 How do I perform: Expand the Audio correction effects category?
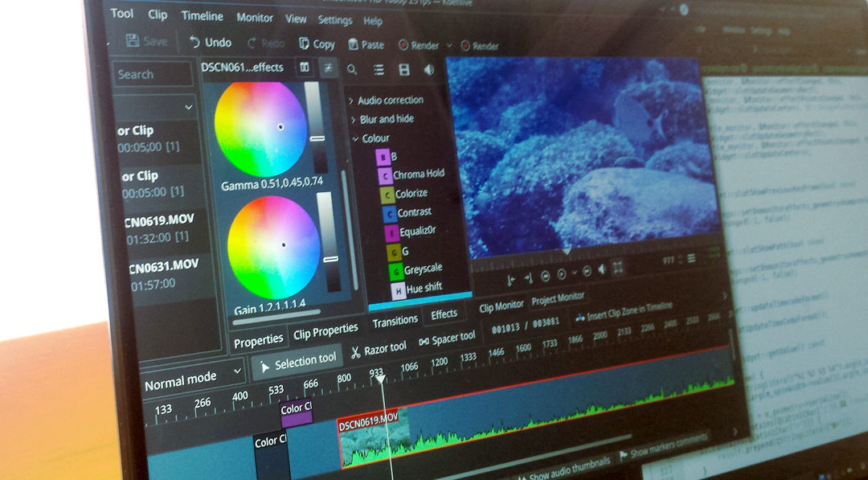pyautogui.click(x=352, y=100)
